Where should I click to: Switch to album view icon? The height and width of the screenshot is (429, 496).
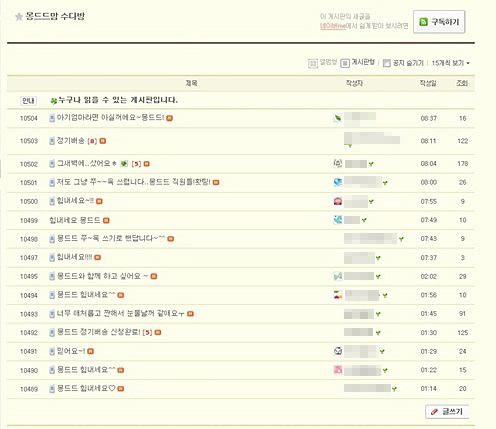(x=313, y=63)
